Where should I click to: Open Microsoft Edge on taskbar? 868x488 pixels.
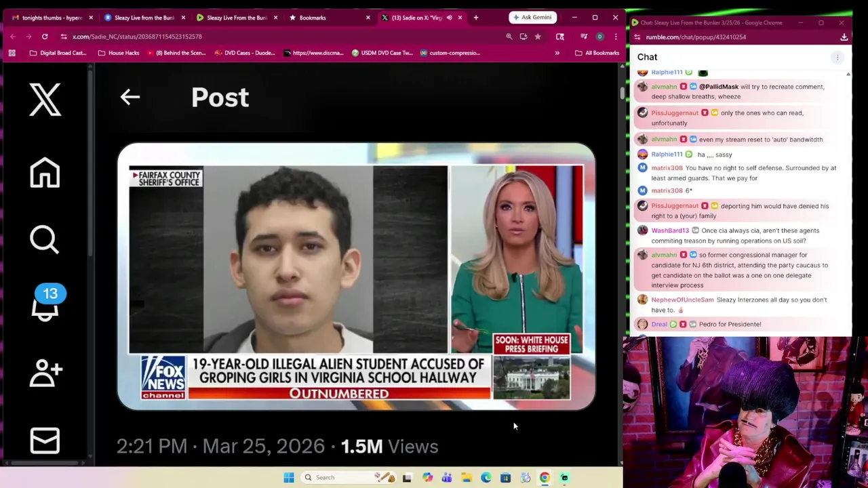(x=486, y=478)
